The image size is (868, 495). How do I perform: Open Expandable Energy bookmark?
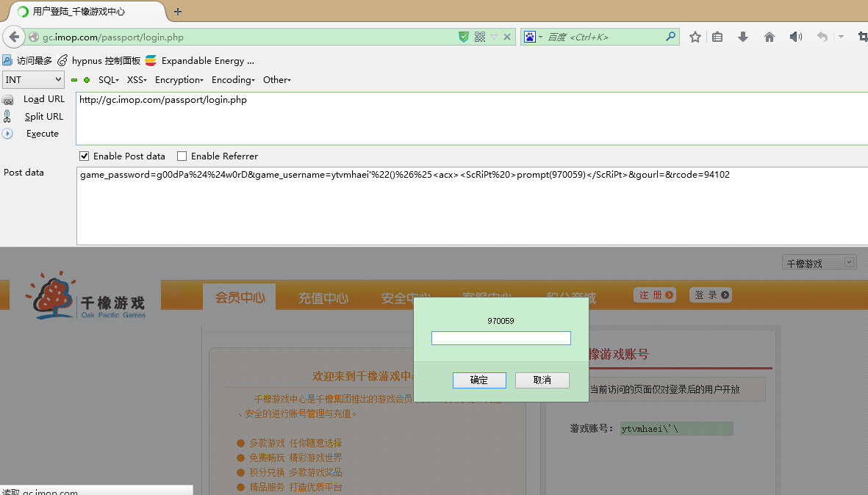pyautogui.click(x=200, y=61)
